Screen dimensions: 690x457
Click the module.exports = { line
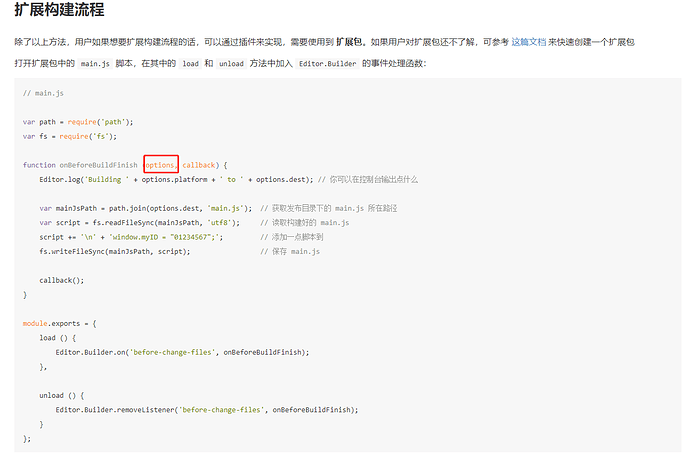[x=59, y=323]
